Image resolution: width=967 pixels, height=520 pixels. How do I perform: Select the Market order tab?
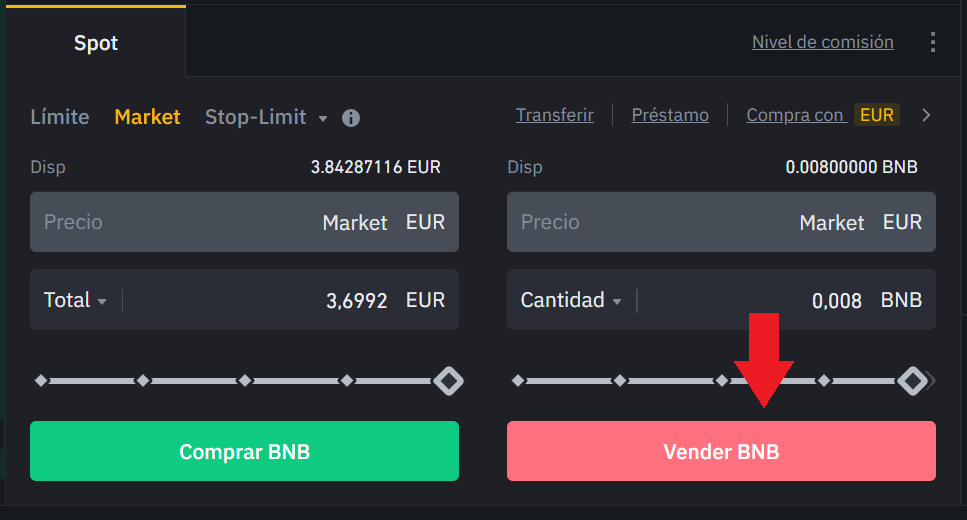pos(147,117)
